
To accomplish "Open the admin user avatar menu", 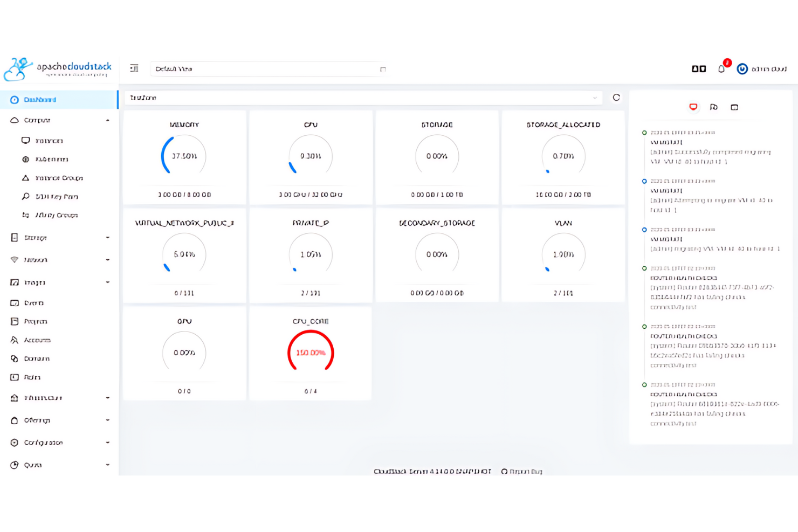I will [x=742, y=69].
